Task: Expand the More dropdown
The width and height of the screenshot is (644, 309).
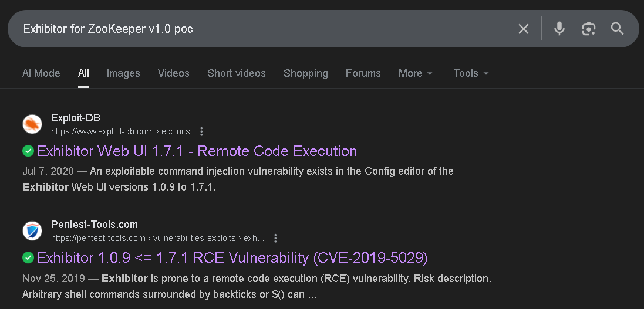Action: click(415, 73)
